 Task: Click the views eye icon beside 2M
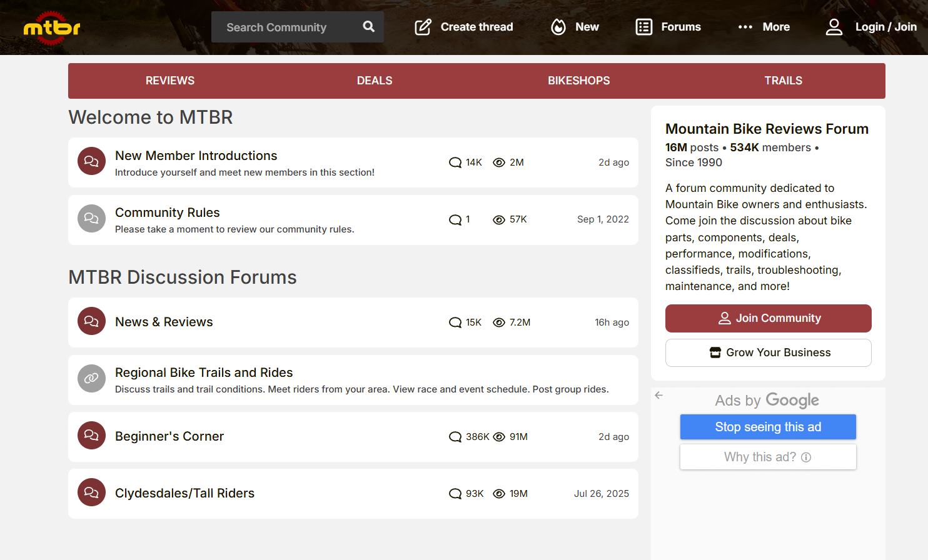tap(499, 162)
